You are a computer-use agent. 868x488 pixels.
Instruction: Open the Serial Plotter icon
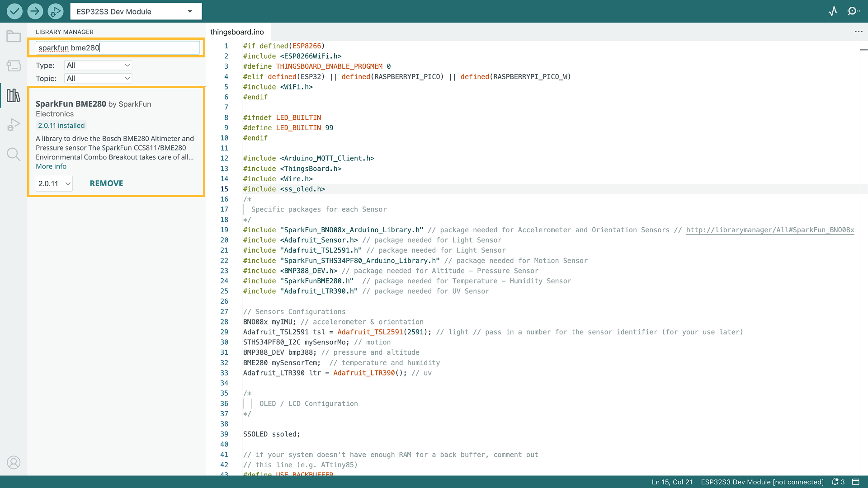click(833, 11)
